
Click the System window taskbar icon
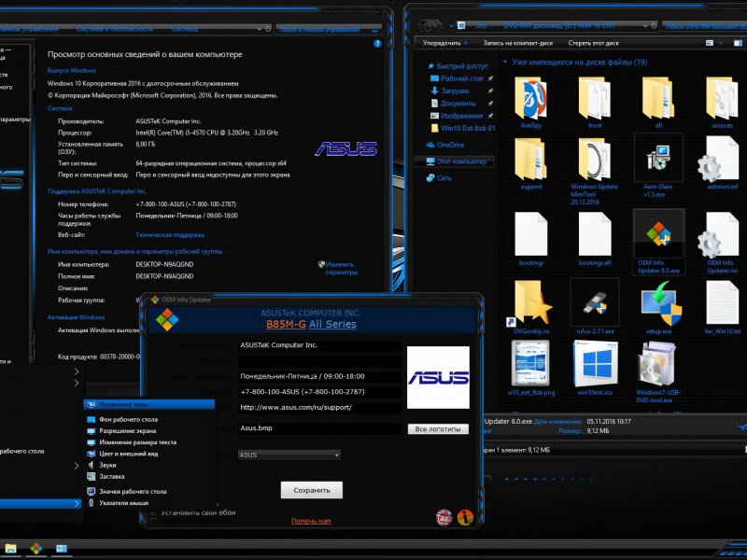click(62, 548)
